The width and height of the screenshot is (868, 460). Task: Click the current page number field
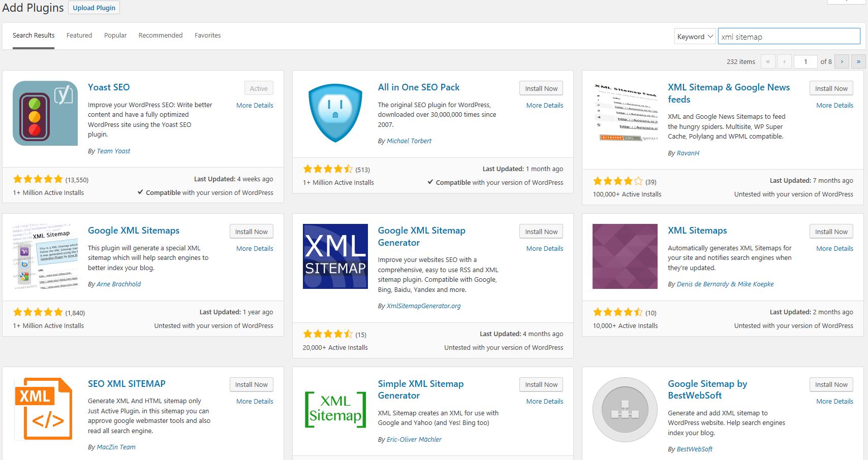805,61
